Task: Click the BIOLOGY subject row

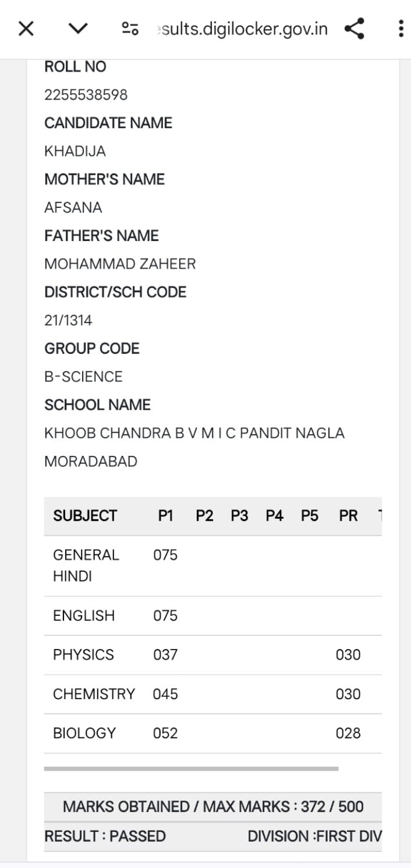Action: pyautogui.click(x=213, y=733)
